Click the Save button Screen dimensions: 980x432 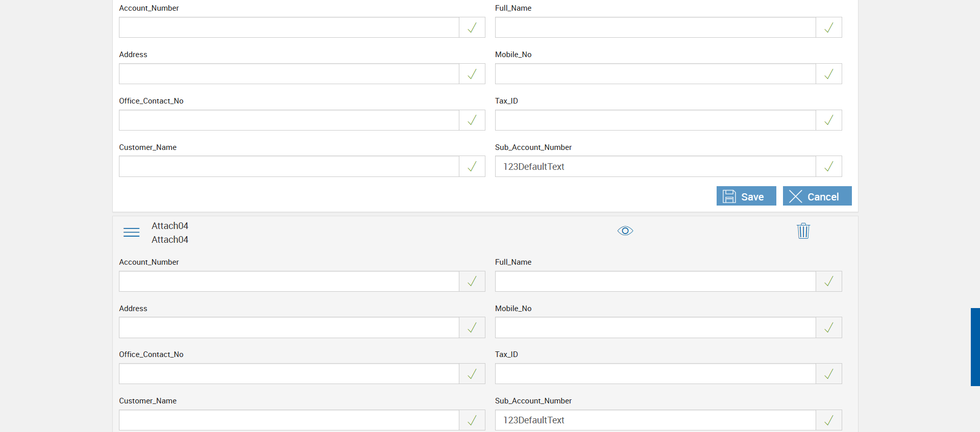pyautogui.click(x=746, y=196)
